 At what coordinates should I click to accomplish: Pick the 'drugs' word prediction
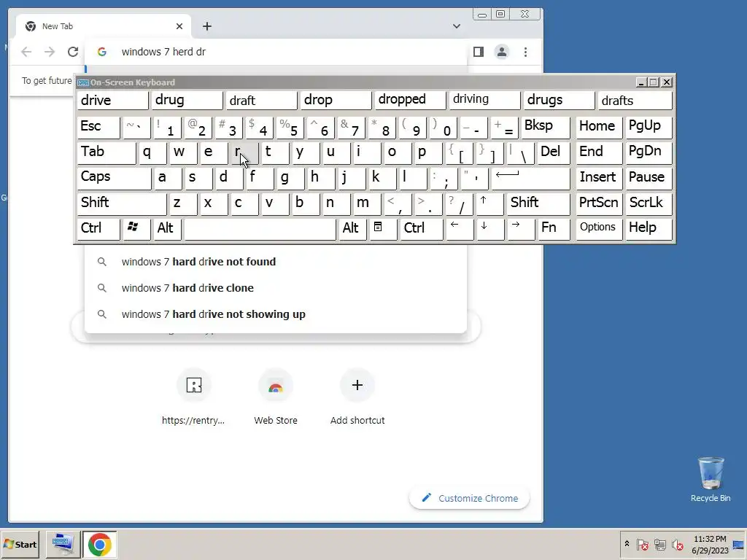coord(559,100)
